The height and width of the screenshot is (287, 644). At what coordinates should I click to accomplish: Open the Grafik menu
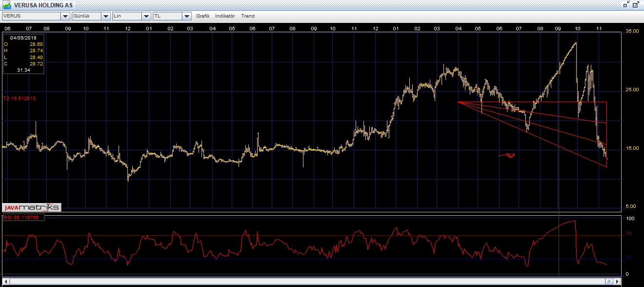[x=203, y=16]
